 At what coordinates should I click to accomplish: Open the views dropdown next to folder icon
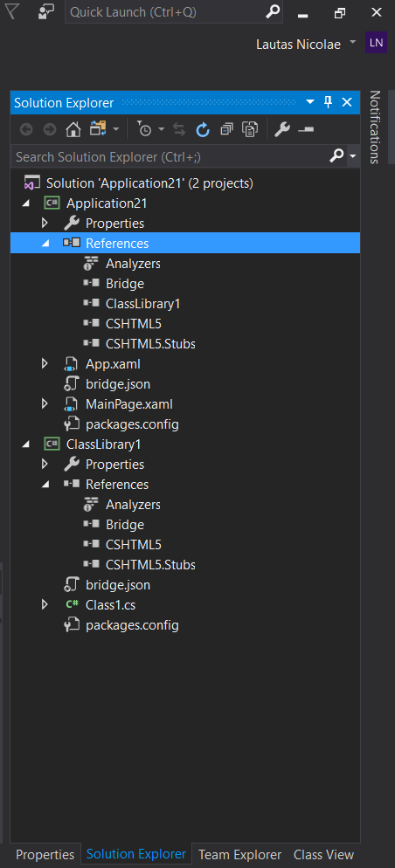(x=115, y=129)
